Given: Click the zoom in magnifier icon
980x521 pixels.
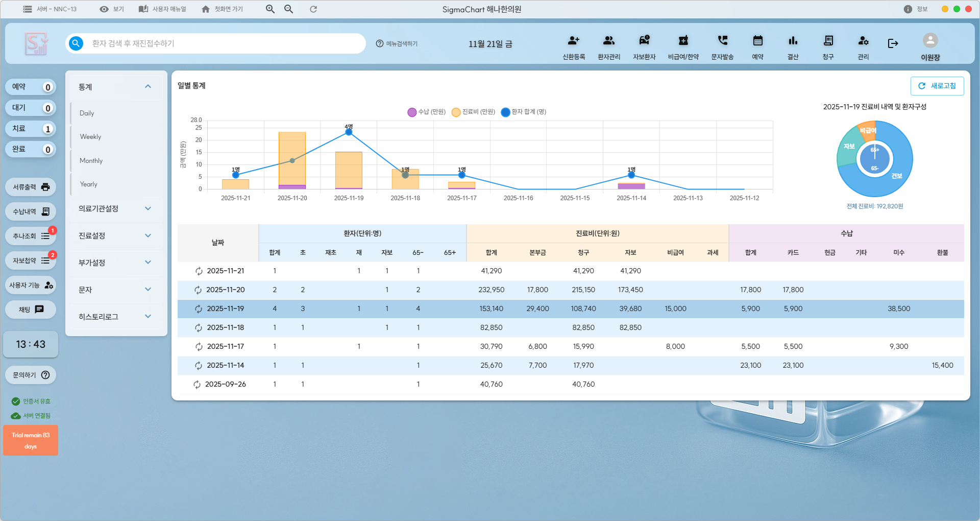Looking at the screenshot, I should pos(270,9).
